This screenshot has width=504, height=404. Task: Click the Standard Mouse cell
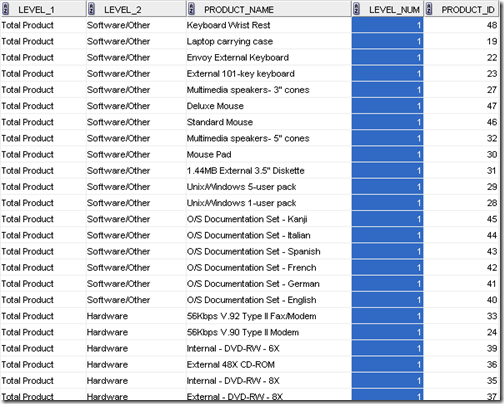[269, 122]
